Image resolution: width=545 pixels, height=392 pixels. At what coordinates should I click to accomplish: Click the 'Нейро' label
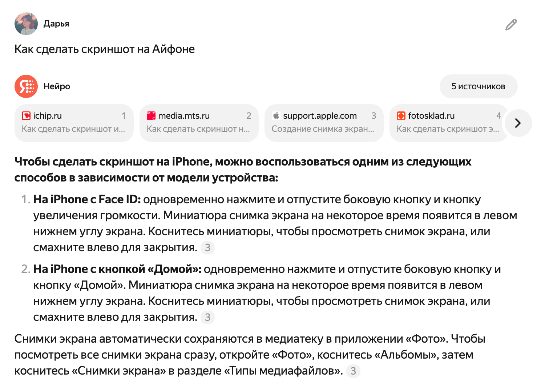[x=57, y=86]
